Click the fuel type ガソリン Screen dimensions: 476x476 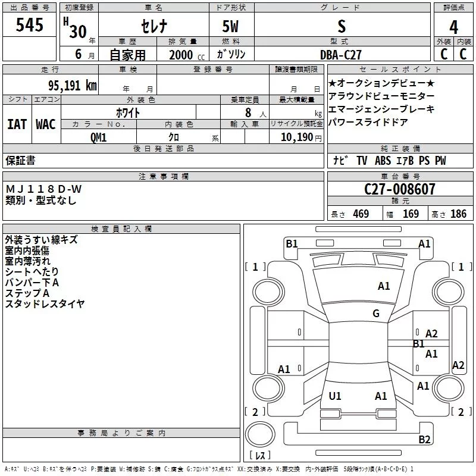point(231,54)
